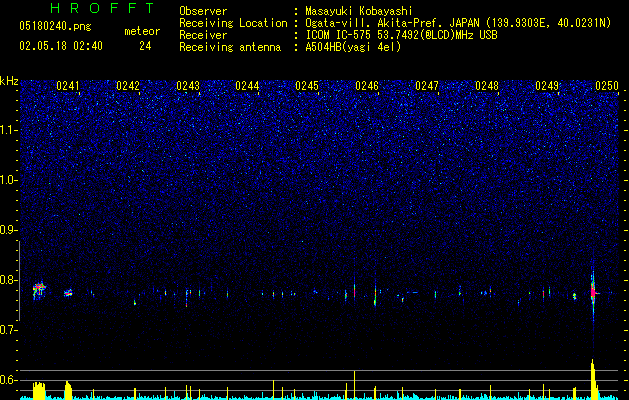This screenshot has height=400, width=629.
Task: Click the kHz axis unit label
Action: (9, 81)
